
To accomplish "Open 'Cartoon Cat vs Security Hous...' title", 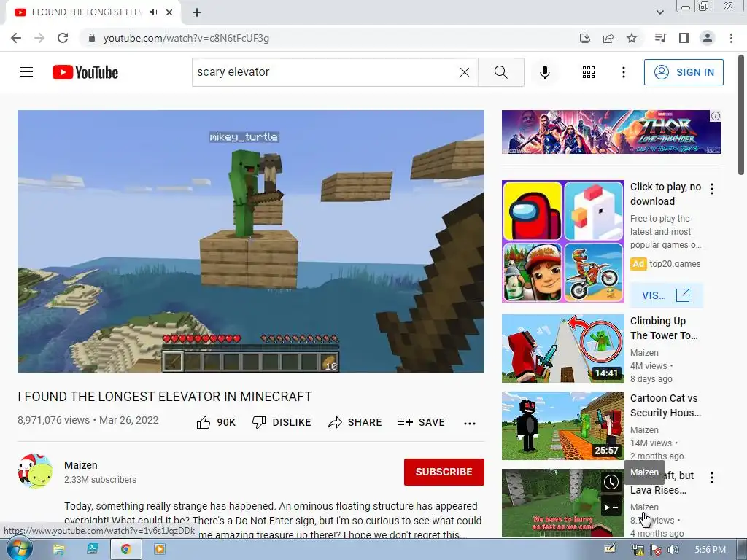I will click(665, 405).
